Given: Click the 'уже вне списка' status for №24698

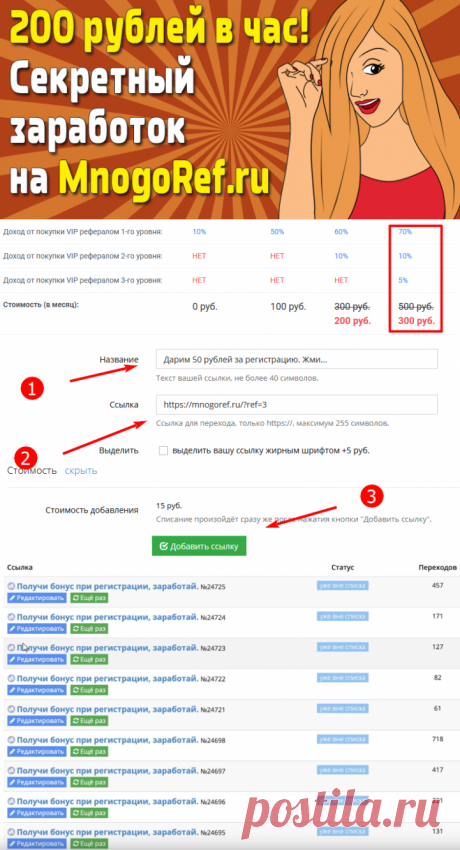Looking at the screenshot, I should pyautogui.click(x=343, y=739).
